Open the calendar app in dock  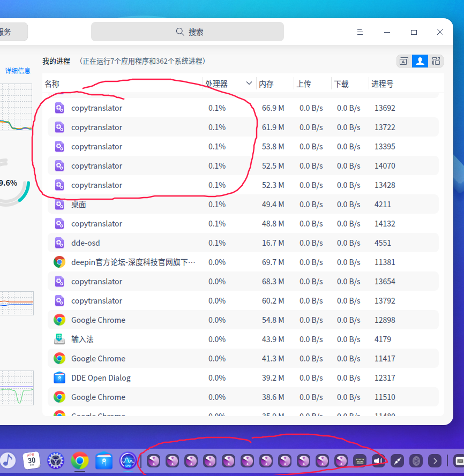click(x=32, y=460)
